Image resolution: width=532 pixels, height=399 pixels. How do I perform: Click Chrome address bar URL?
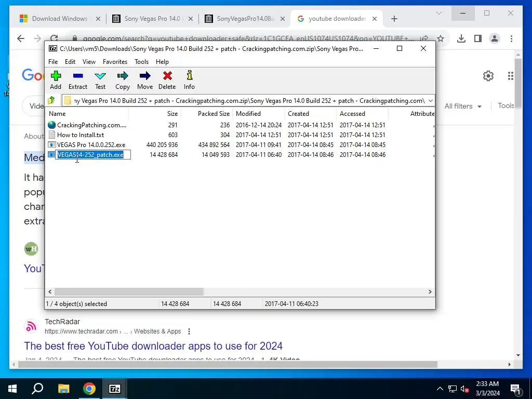248,38
